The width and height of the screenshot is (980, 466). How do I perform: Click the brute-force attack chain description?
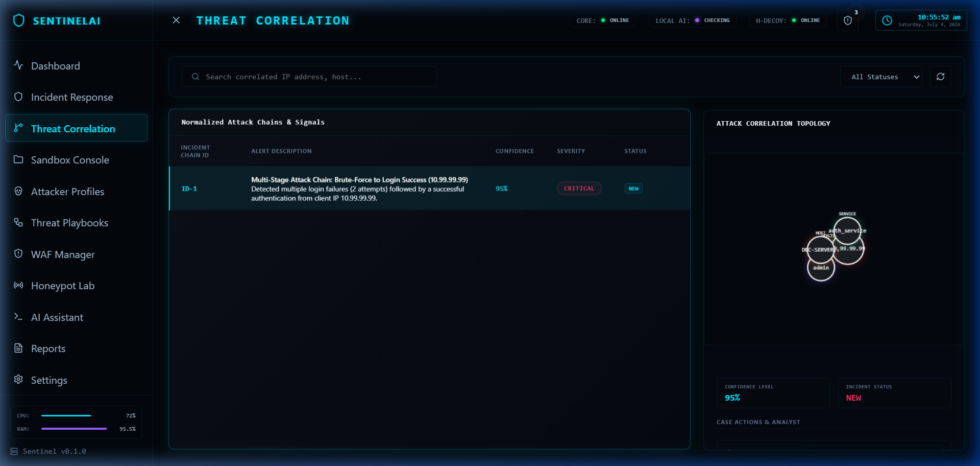359,189
